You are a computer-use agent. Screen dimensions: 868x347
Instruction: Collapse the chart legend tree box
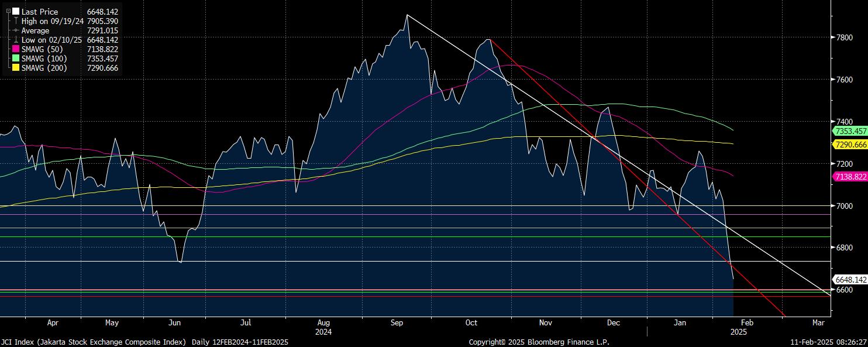(8, 11)
